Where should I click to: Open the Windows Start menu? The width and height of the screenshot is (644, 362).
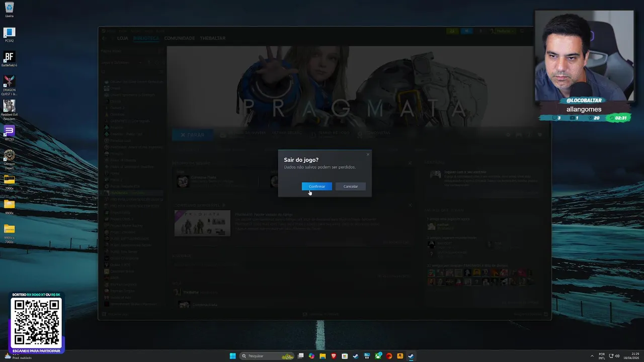[232, 356]
